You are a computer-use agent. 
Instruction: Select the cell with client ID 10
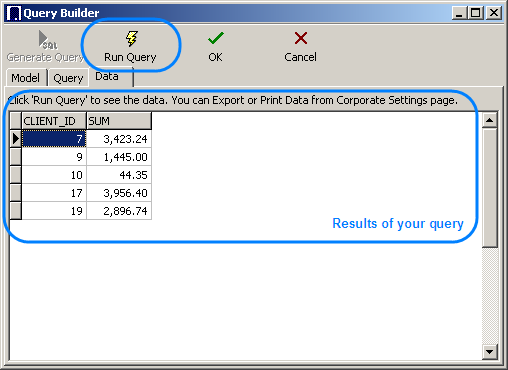(54, 175)
